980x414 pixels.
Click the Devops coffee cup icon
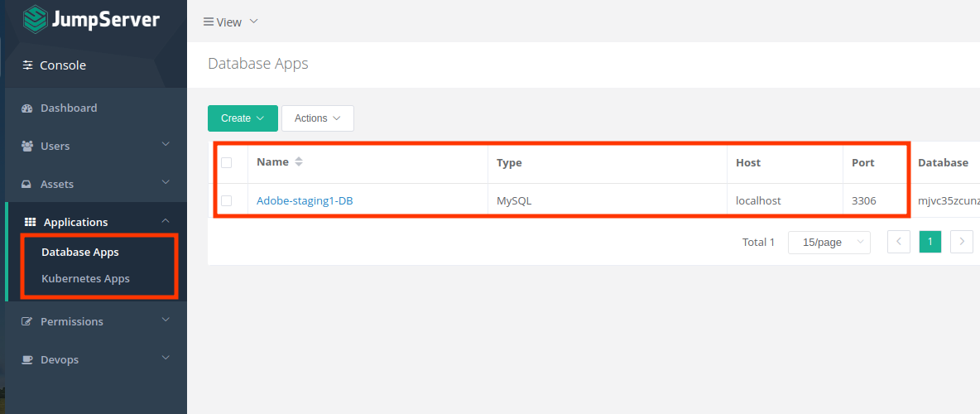click(x=26, y=360)
